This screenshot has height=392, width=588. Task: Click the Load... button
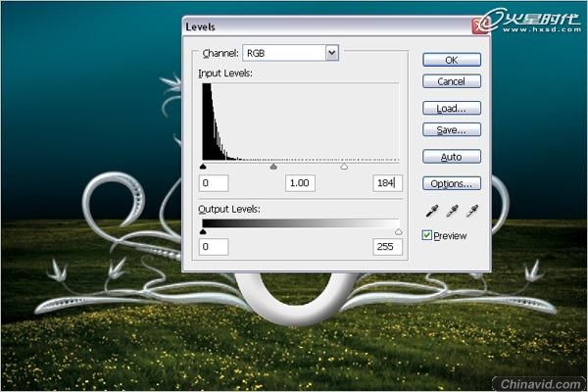[452, 109]
